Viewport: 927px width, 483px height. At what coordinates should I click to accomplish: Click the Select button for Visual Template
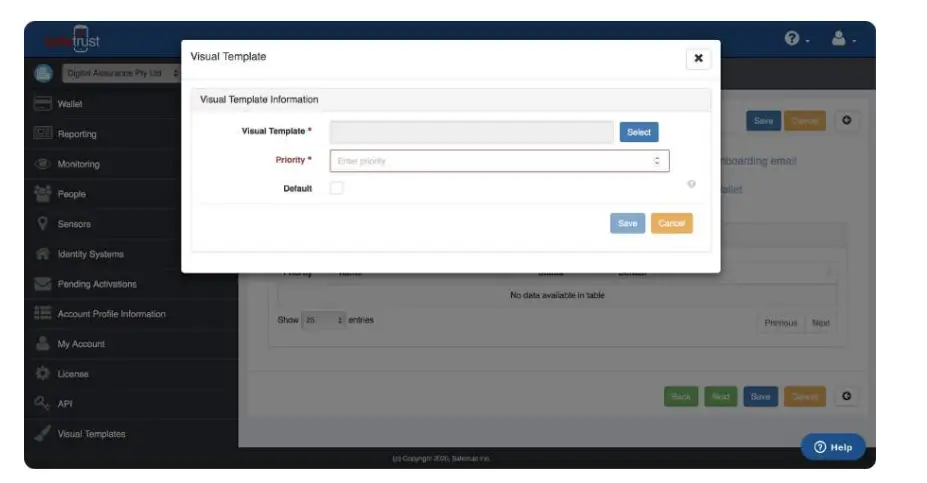click(x=638, y=132)
